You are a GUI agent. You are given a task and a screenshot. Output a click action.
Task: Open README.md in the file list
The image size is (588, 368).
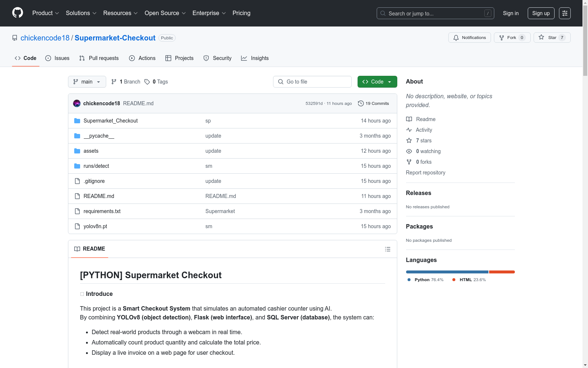pyautogui.click(x=99, y=196)
